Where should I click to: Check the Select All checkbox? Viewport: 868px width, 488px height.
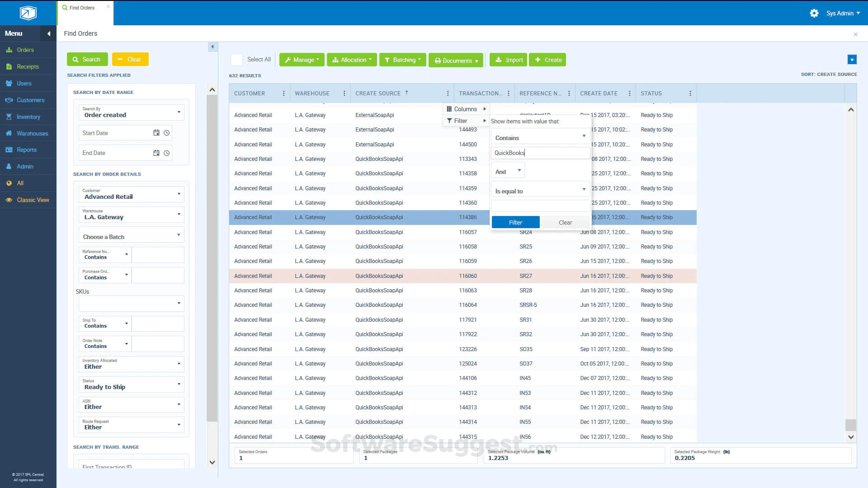click(236, 59)
